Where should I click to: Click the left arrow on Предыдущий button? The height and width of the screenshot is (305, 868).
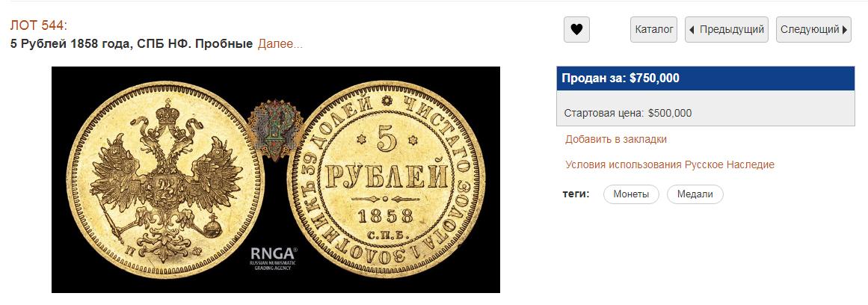(692, 30)
